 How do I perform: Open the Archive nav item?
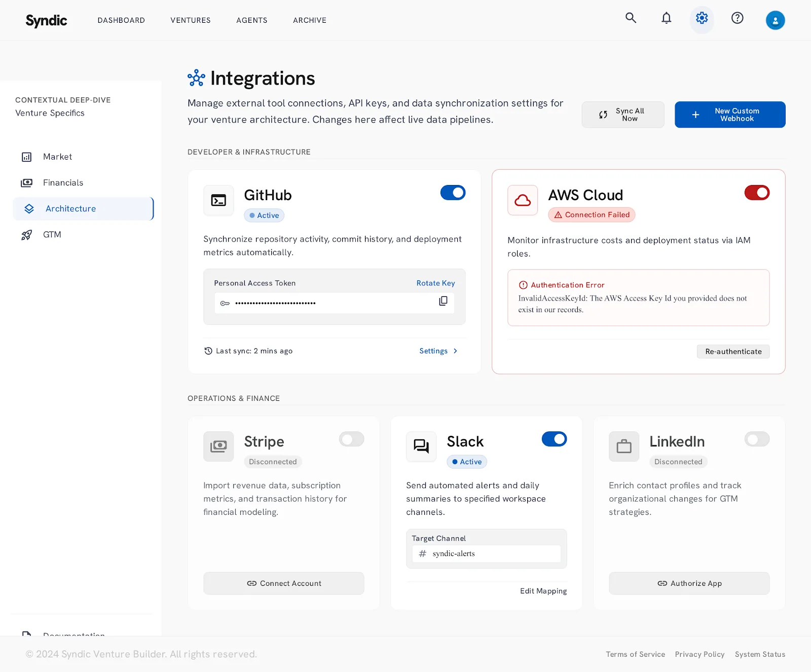(310, 20)
